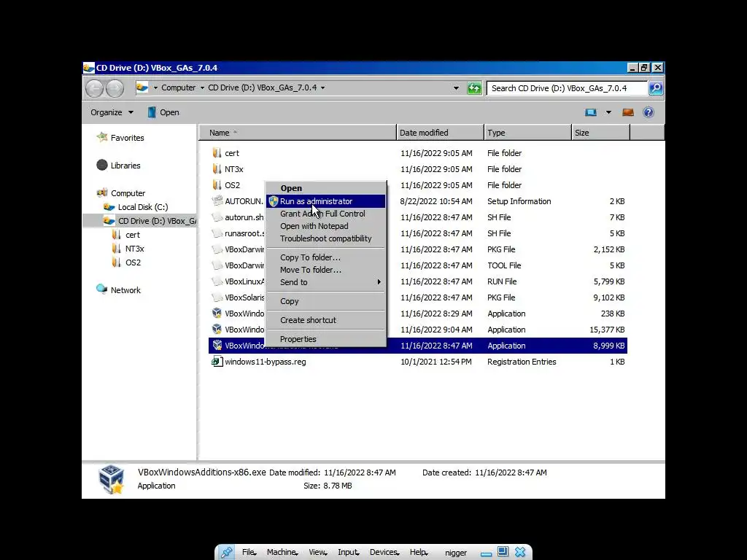
Task: Click the Favorites star icon in navigation pane
Action: click(x=102, y=137)
